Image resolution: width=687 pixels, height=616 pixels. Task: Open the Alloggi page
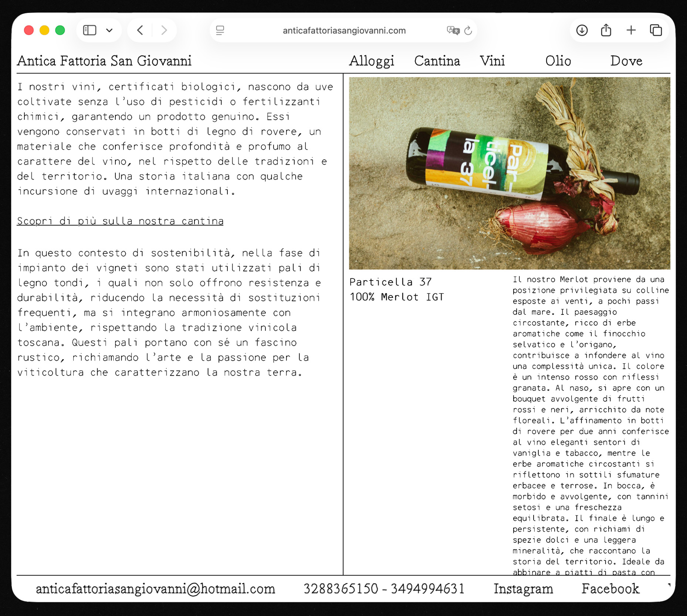coord(371,61)
